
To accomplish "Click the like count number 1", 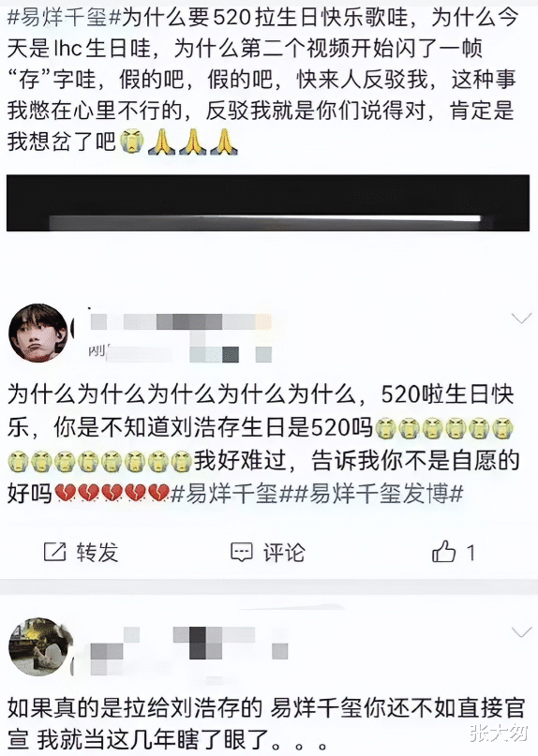I will [x=471, y=552].
